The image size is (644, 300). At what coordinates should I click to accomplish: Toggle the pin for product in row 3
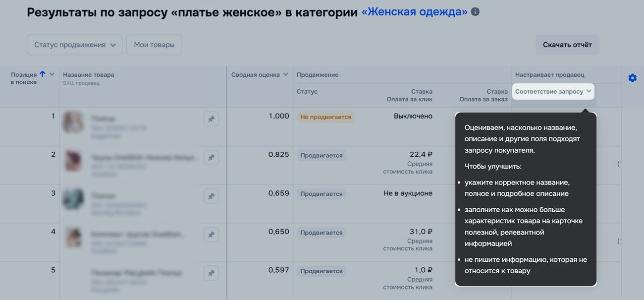click(211, 196)
